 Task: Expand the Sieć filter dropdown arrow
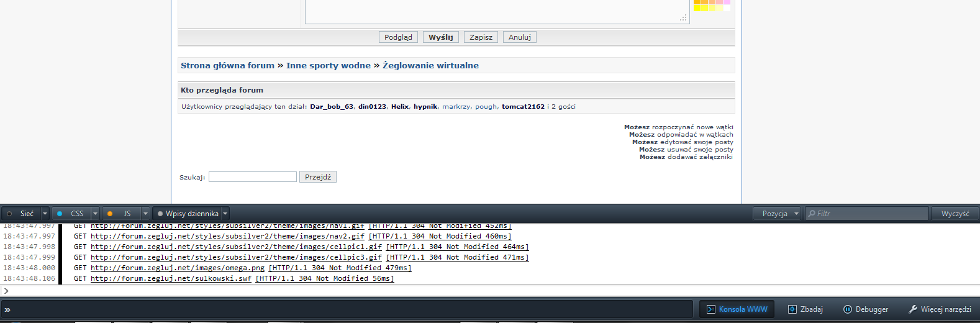pos(45,214)
